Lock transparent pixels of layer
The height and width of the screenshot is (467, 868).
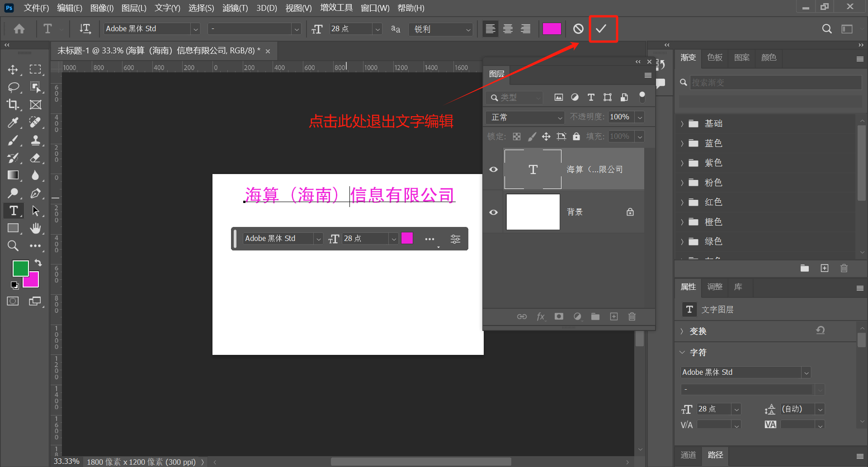pos(517,137)
